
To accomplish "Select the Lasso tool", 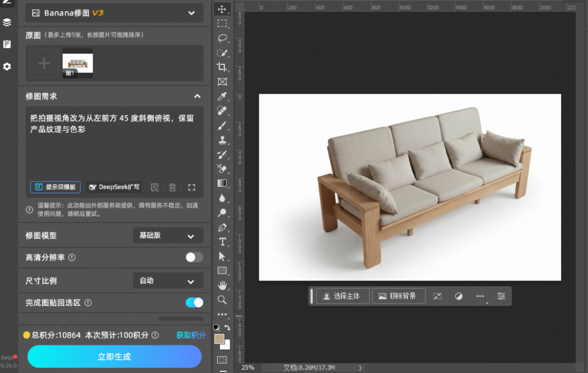I will [x=222, y=38].
